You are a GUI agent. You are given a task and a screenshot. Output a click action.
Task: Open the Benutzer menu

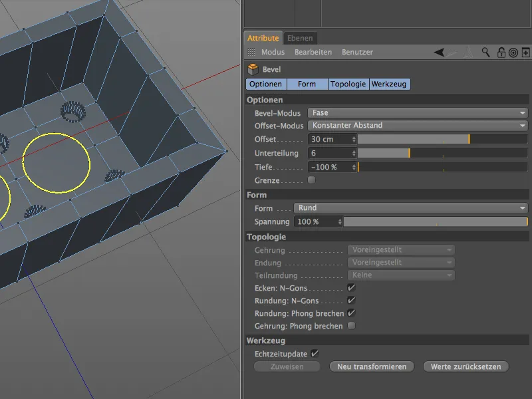click(357, 53)
